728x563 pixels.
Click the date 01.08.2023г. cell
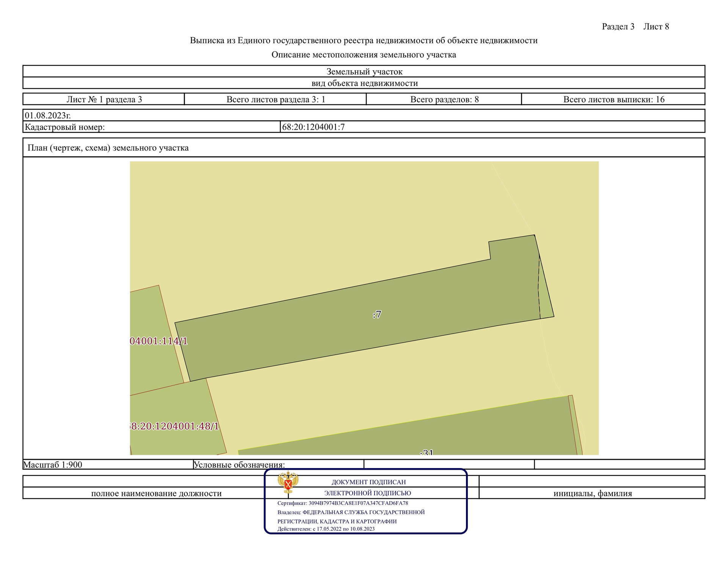pyautogui.click(x=48, y=115)
